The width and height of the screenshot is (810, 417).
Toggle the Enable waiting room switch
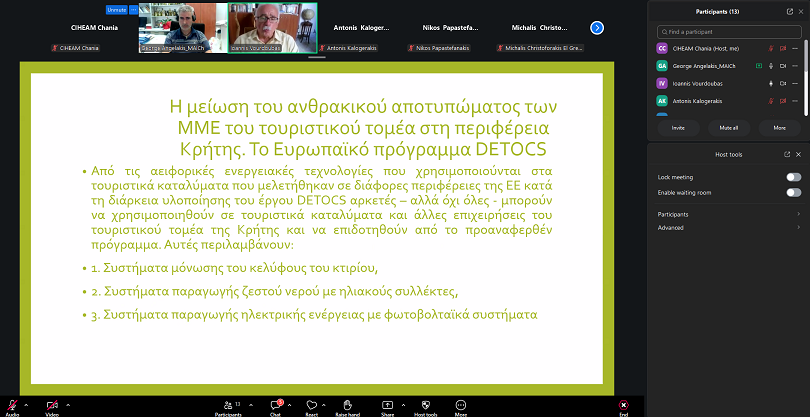coord(793,193)
